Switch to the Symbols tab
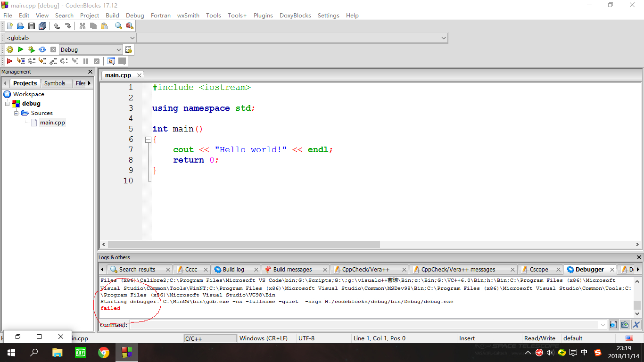This screenshot has height=362, width=644. [x=55, y=83]
